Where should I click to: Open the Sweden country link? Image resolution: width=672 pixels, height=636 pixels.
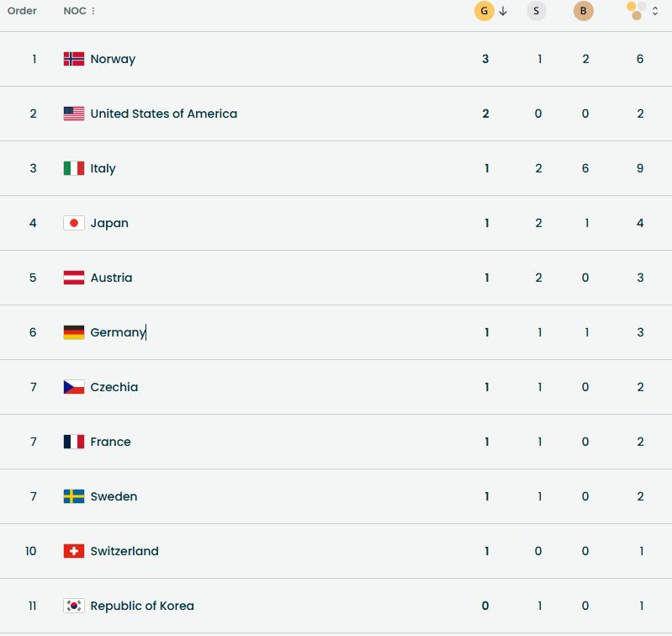coord(114,496)
